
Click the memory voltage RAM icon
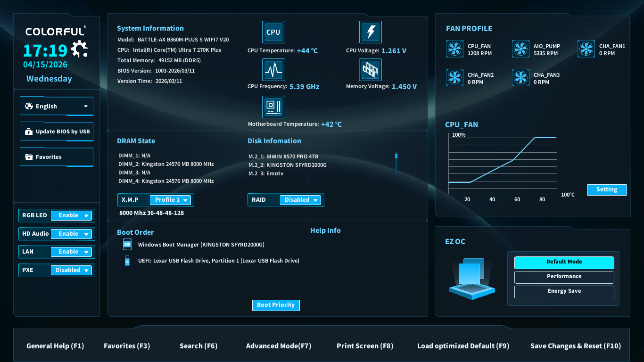click(x=370, y=70)
